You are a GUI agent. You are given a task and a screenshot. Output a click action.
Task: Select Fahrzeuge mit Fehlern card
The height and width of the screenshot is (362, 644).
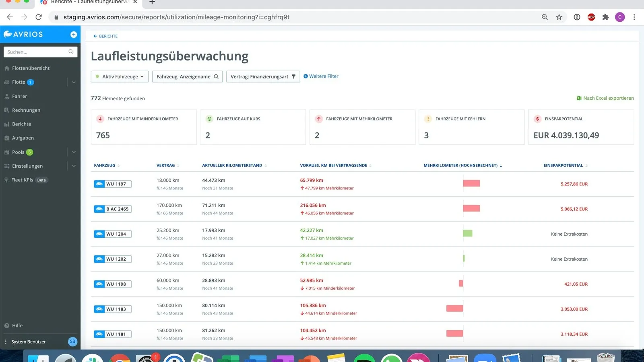tap(472, 127)
